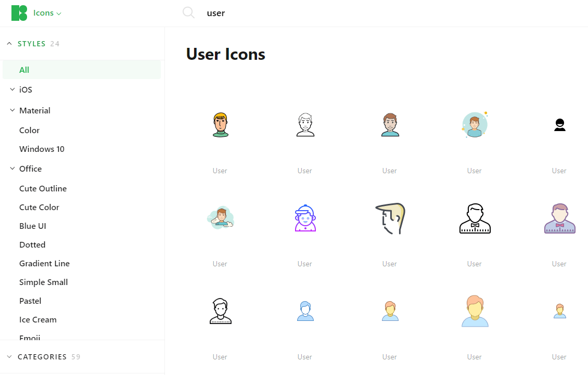588x375 pixels.
Task: Select the purple user with red bow tie
Action: 559,218
